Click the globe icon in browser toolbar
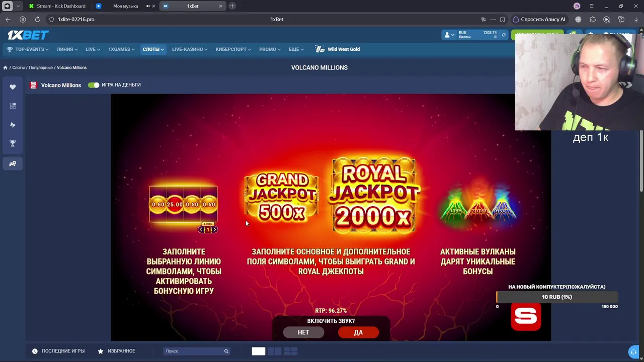The image size is (644, 362). point(578,19)
